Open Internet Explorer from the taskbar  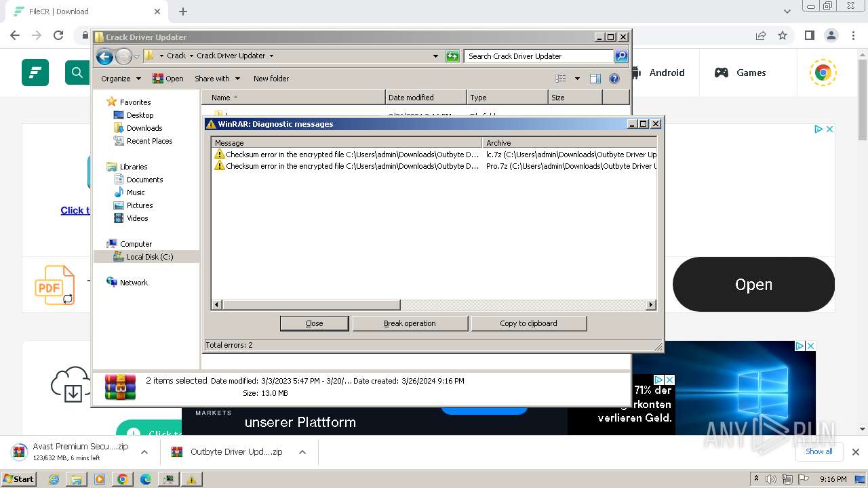(54, 479)
